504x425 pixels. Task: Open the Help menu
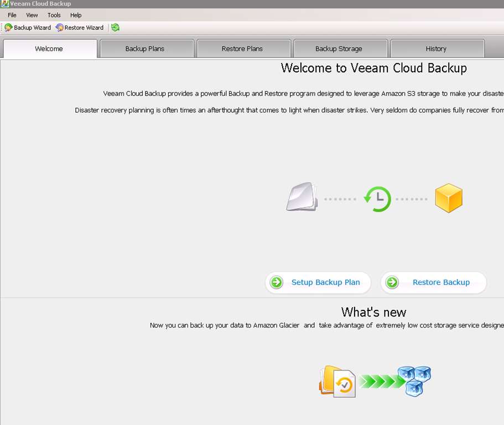(76, 15)
